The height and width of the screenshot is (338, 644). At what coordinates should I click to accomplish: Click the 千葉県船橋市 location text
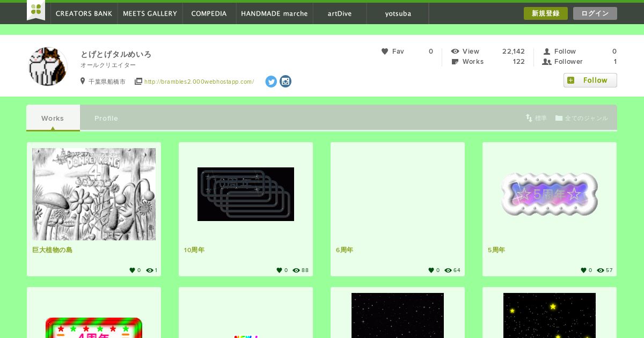[x=107, y=82]
